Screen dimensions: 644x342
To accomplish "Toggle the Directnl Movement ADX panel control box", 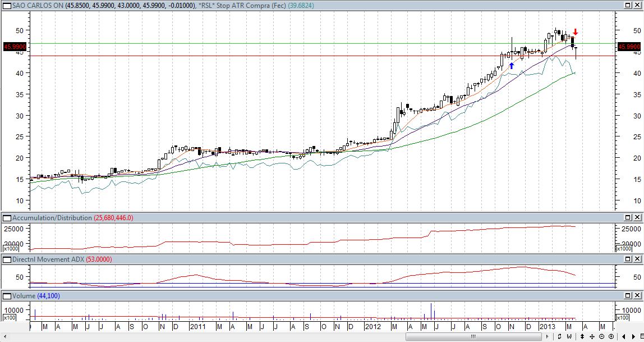I will click(x=6, y=259).
